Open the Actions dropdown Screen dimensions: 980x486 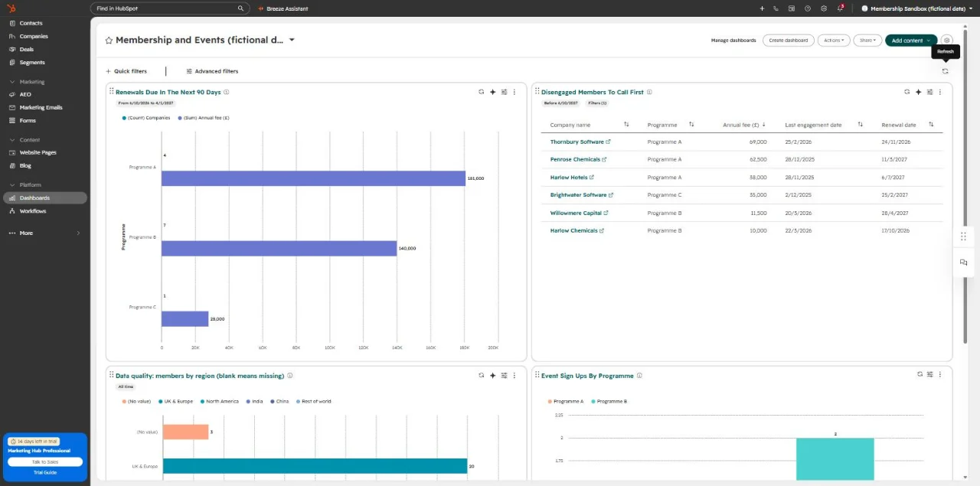(x=834, y=41)
